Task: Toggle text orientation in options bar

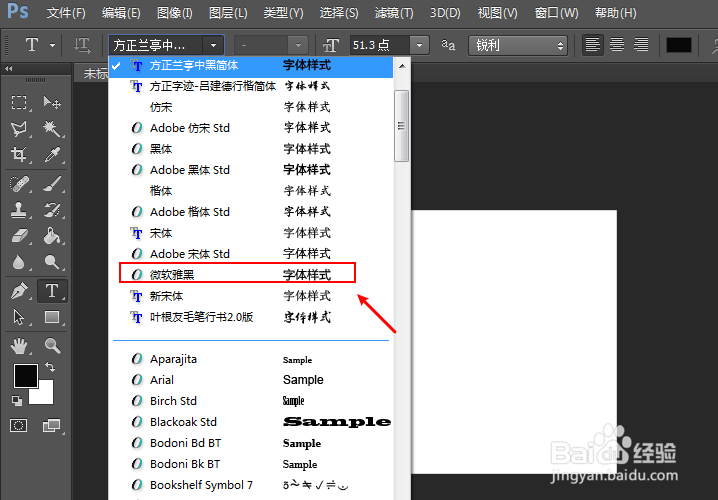Action: pyautogui.click(x=82, y=45)
